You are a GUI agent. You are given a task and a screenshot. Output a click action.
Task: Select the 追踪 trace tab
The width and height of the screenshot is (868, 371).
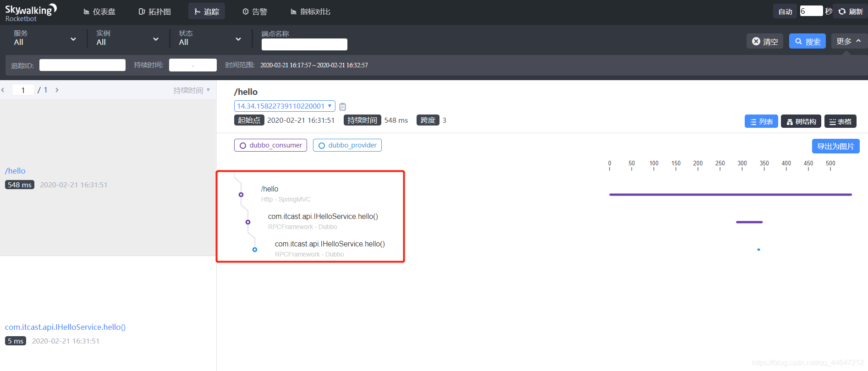(x=207, y=11)
